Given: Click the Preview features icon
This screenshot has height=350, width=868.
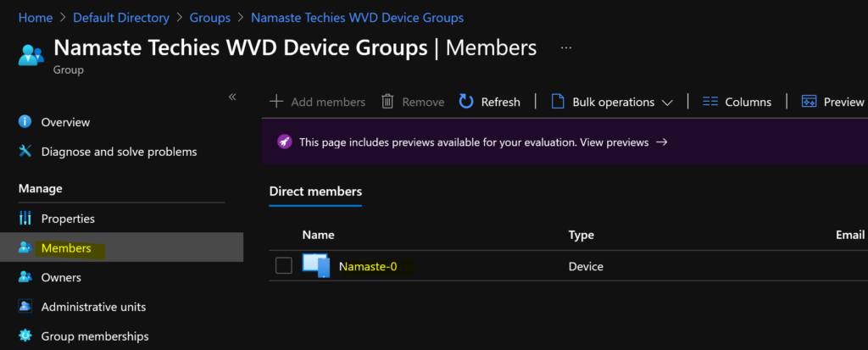Looking at the screenshot, I should coord(810,102).
